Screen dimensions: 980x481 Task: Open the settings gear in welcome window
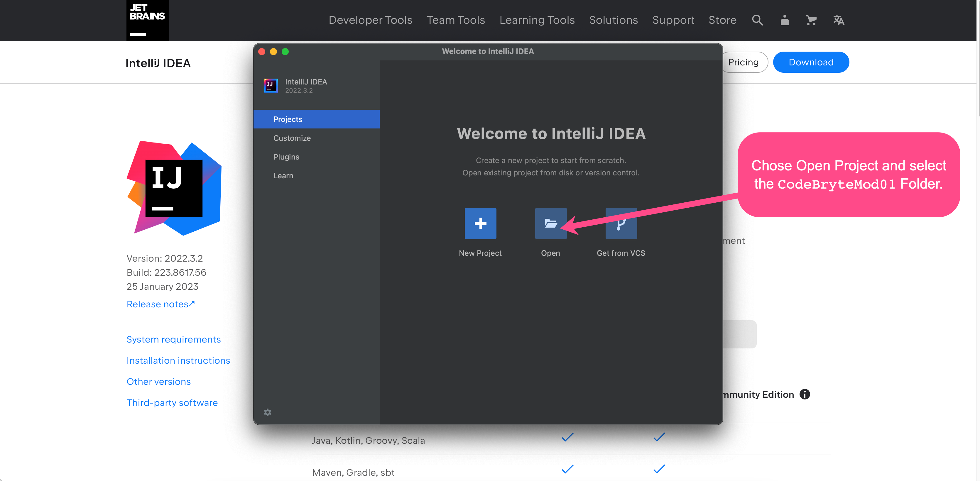pyautogui.click(x=267, y=412)
